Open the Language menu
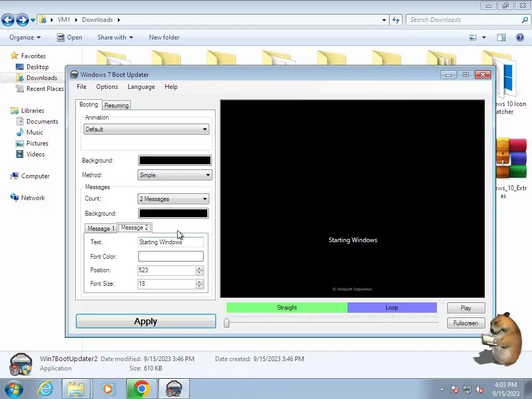 141,87
